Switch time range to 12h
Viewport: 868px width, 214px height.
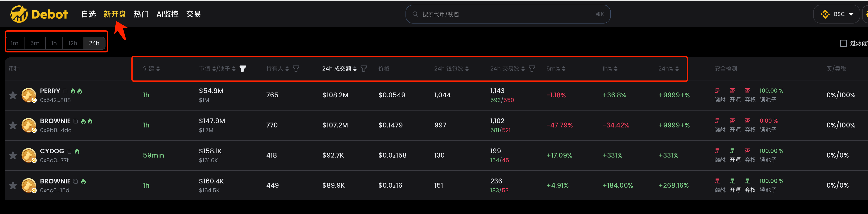coord(73,43)
